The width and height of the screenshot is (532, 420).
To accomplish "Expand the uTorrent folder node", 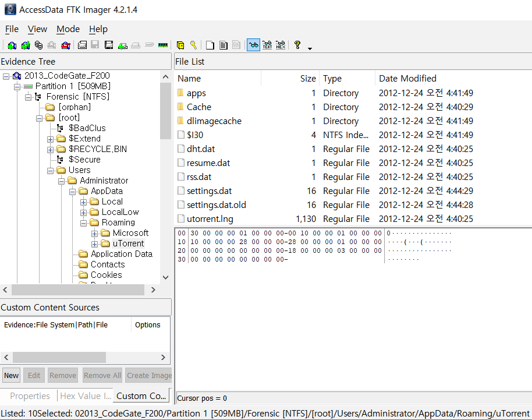I will click(95, 244).
